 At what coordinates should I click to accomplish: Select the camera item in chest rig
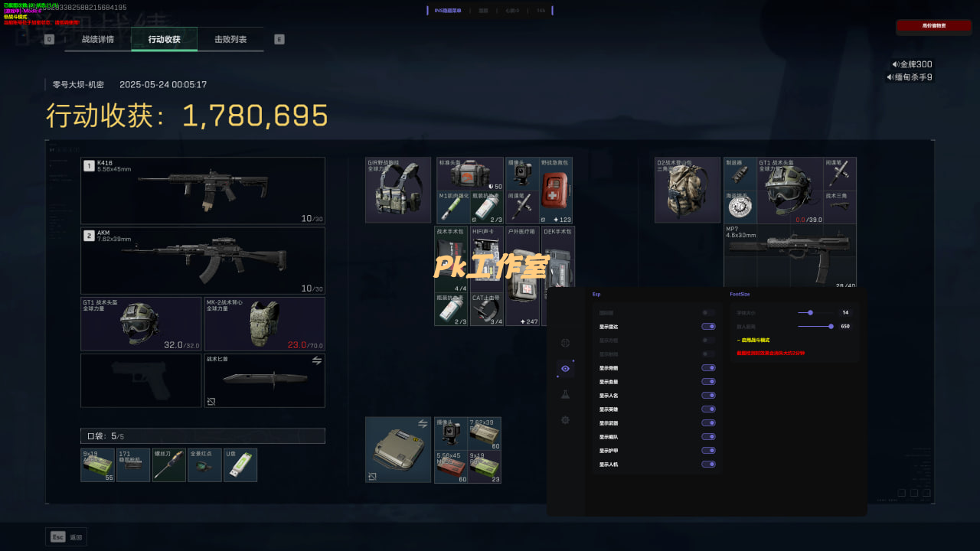tap(521, 174)
